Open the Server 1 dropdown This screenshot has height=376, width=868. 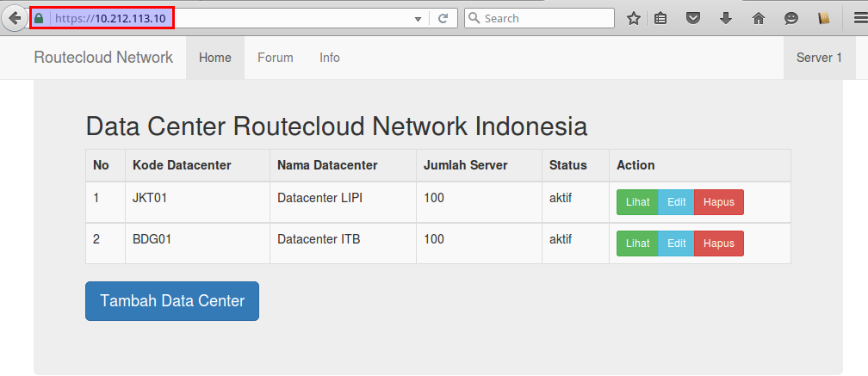819,58
